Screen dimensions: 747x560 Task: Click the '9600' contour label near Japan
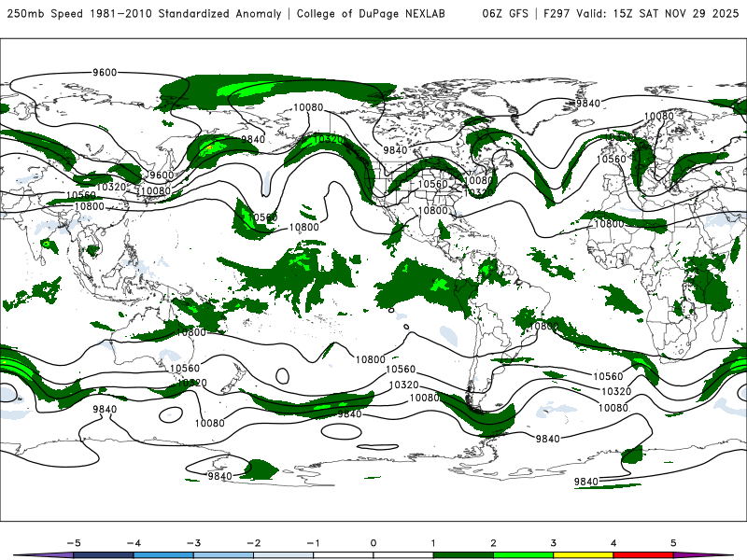tap(162, 175)
